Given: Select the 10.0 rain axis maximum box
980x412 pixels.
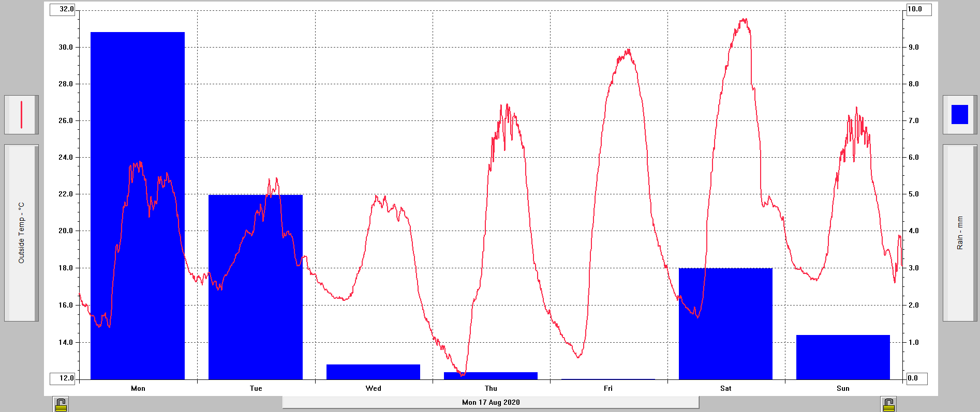Looking at the screenshot, I should 918,9.
